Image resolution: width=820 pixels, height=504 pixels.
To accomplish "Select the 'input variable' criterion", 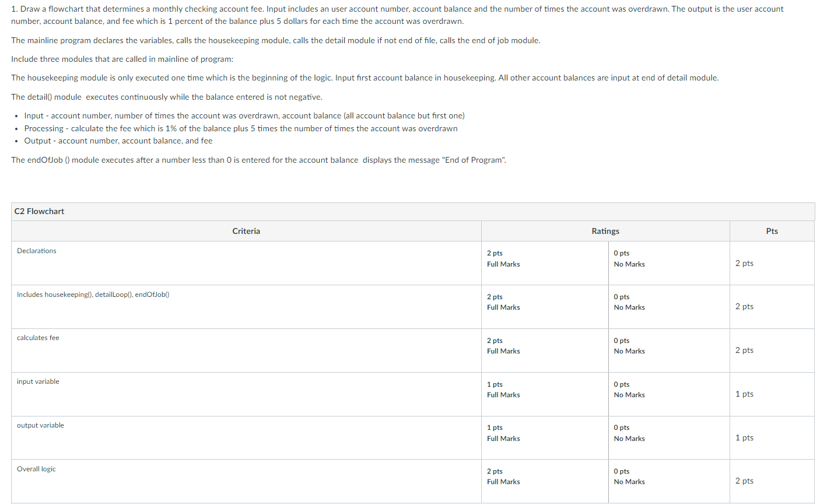I will (38, 381).
